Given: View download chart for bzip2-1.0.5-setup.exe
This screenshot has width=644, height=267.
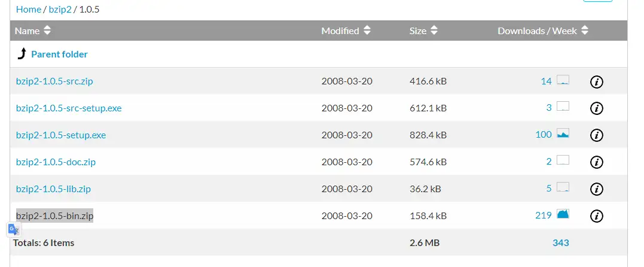Looking at the screenshot, I should [x=563, y=133].
